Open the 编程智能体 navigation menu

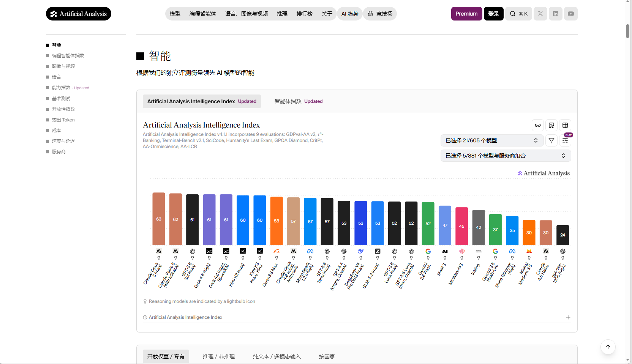203,14
